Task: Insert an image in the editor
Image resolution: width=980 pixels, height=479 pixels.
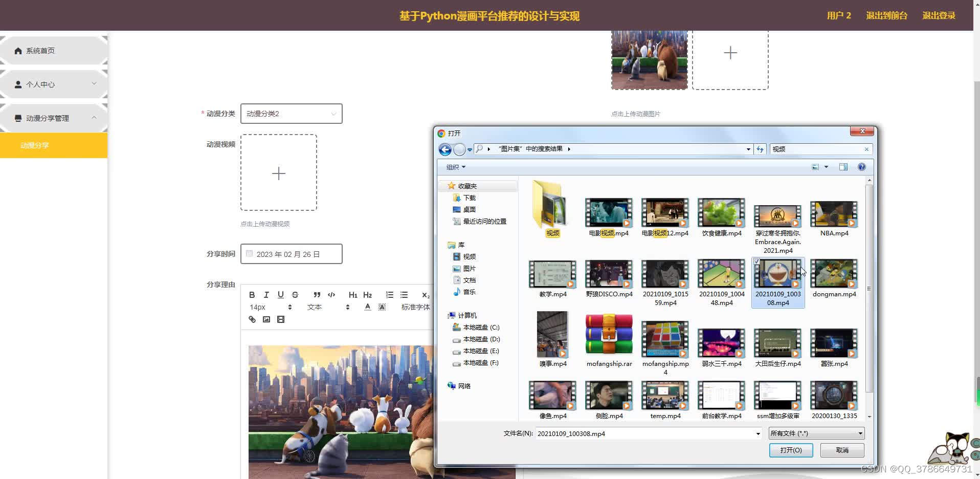Action: pyautogui.click(x=266, y=319)
